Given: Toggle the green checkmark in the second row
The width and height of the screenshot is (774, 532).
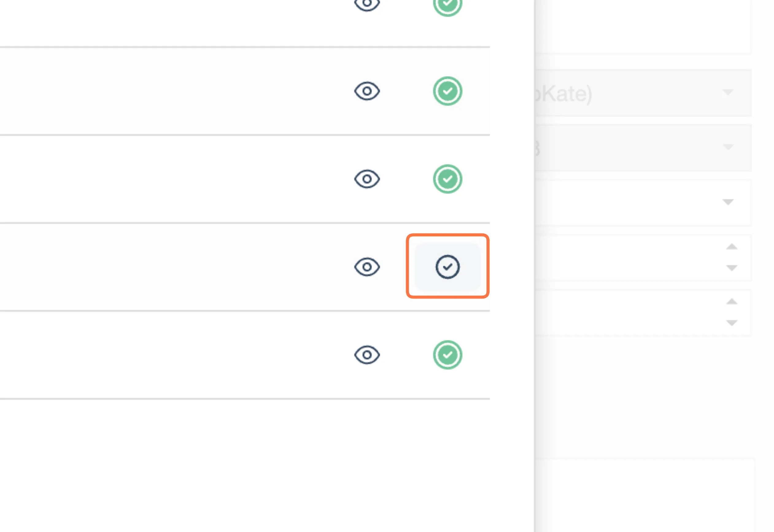Looking at the screenshot, I should [x=447, y=91].
